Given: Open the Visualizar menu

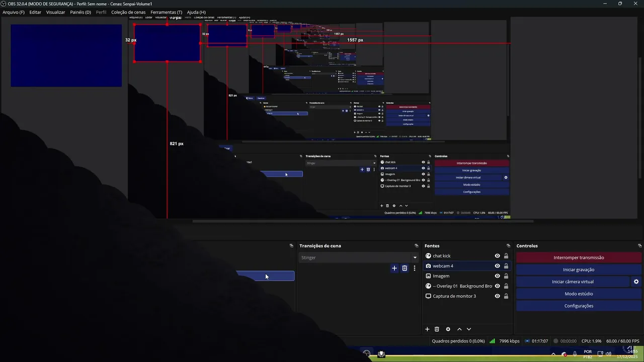Looking at the screenshot, I should pyautogui.click(x=55, y=12).
